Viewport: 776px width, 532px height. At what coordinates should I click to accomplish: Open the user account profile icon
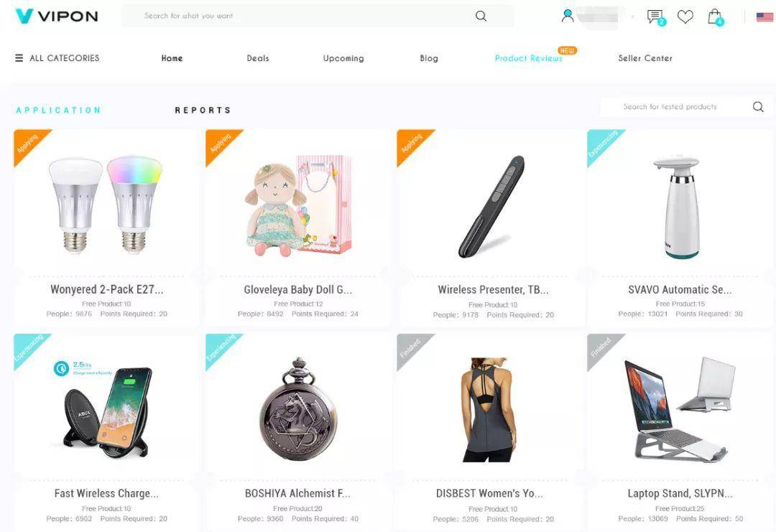pyautogui.click(x=568, y=16)
